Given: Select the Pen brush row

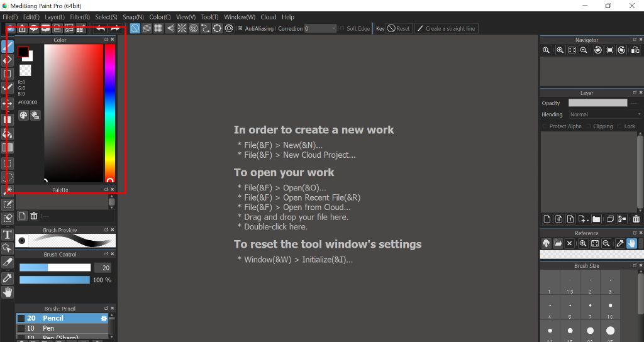Looking at the screenshot, I should point(62,328).
